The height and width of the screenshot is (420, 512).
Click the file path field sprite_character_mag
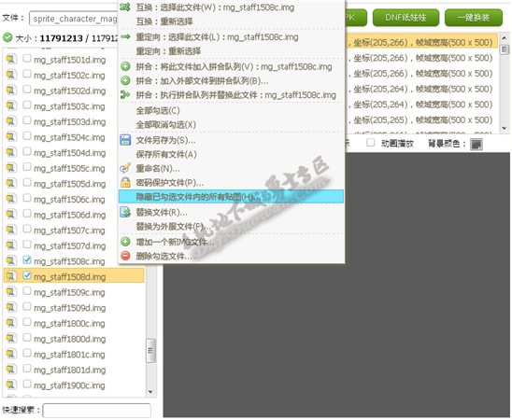(74, 19)
